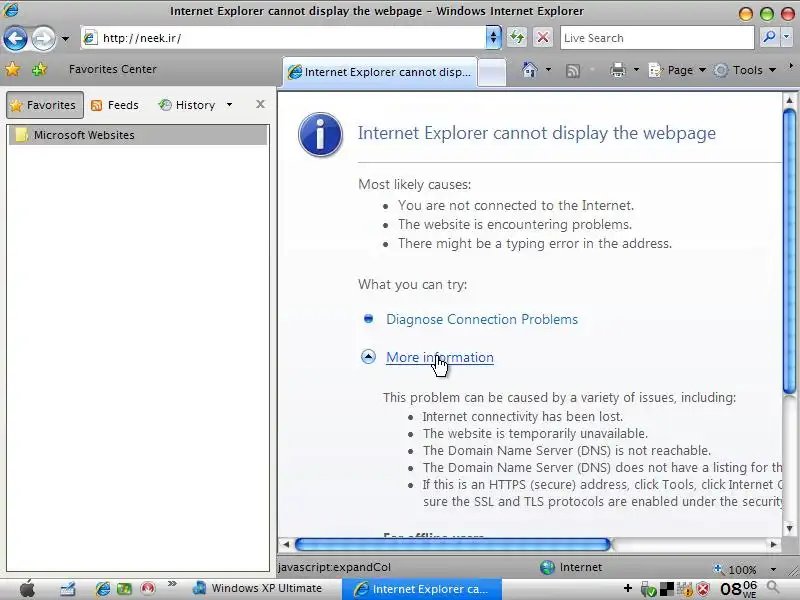Click the black-and-white squares tray icon
This screenshot has width=800, height=600.
(666, 589)
